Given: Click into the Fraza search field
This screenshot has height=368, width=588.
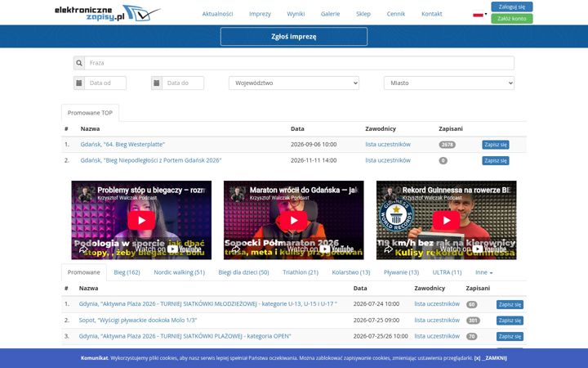Looking at the screenshot, I should pos(299,63).
